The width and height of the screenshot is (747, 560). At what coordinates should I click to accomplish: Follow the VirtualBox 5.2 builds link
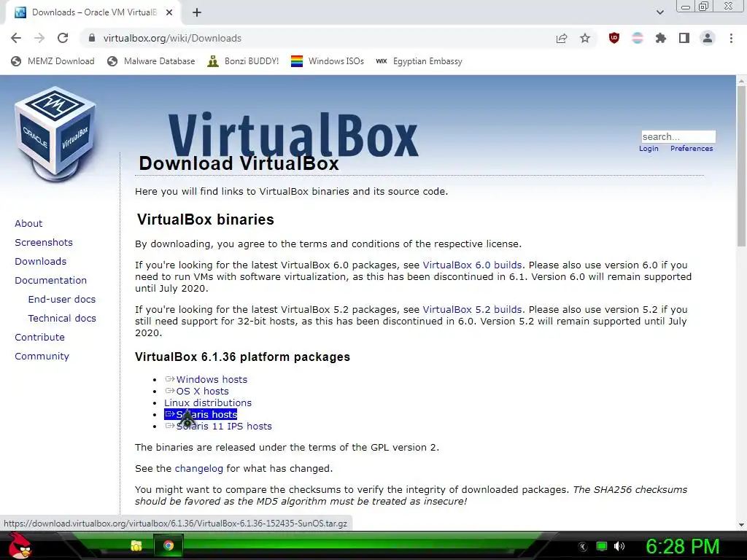[x=472, y=309]
